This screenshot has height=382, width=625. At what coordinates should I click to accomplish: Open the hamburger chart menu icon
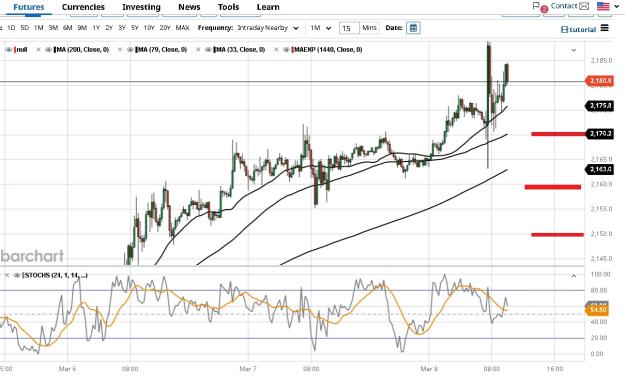[605, 28]
